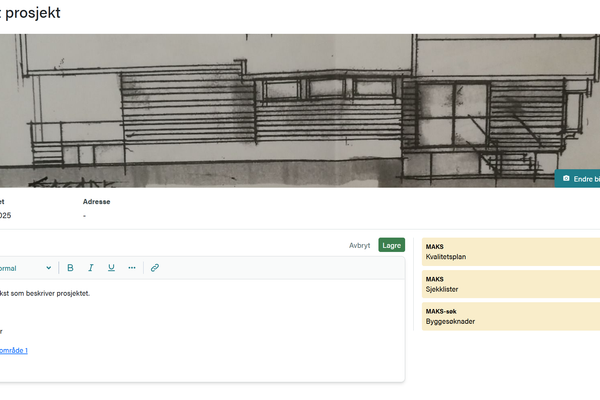Insert a link with the chain icon
This screenshot has width=600, height=400.
pos(155,268)
